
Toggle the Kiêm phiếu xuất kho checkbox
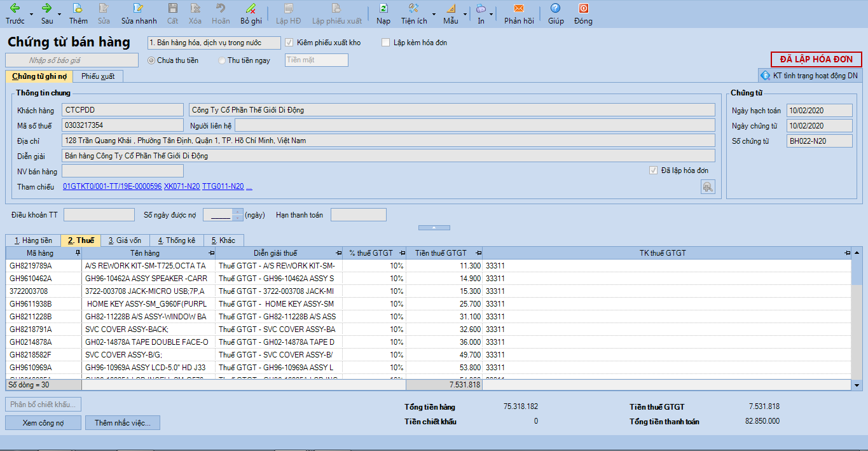pyautogui.click(x=289, y=43)
